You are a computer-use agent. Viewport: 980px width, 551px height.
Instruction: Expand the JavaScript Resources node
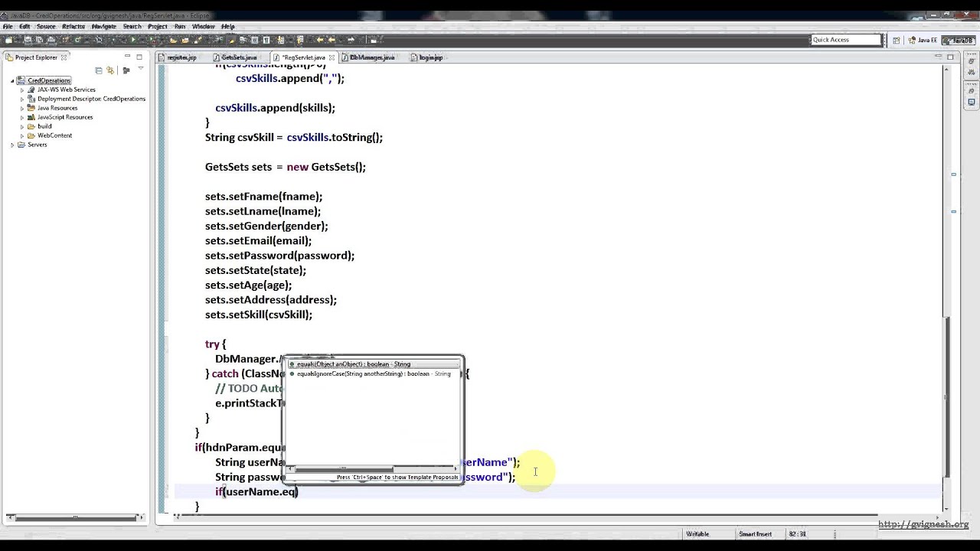pos(22,117)
